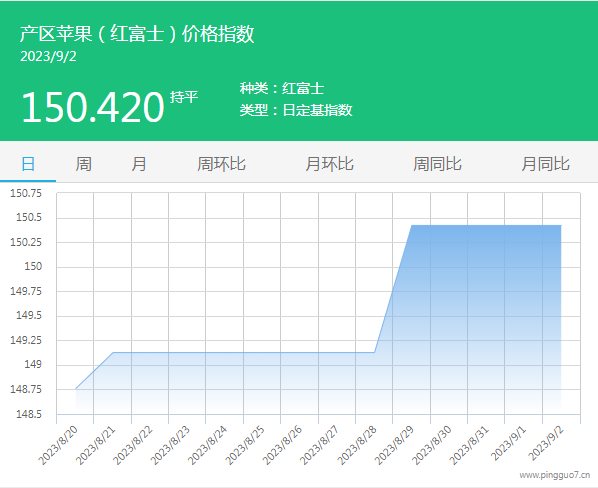Click the 类型：日定基指数 label
598x488 pixels.
(296, 110)
